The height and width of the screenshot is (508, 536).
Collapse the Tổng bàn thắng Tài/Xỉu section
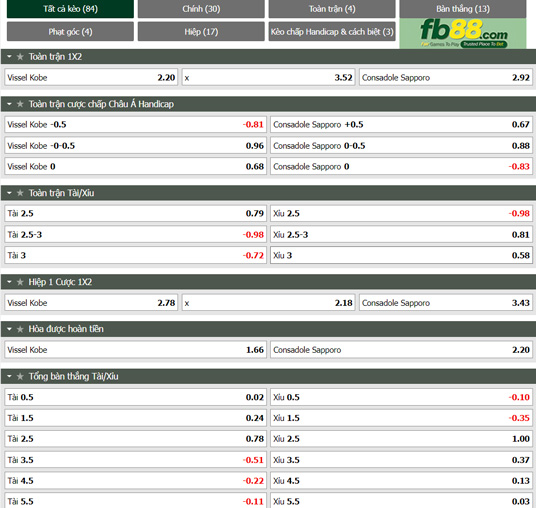(x=9, y=376)
